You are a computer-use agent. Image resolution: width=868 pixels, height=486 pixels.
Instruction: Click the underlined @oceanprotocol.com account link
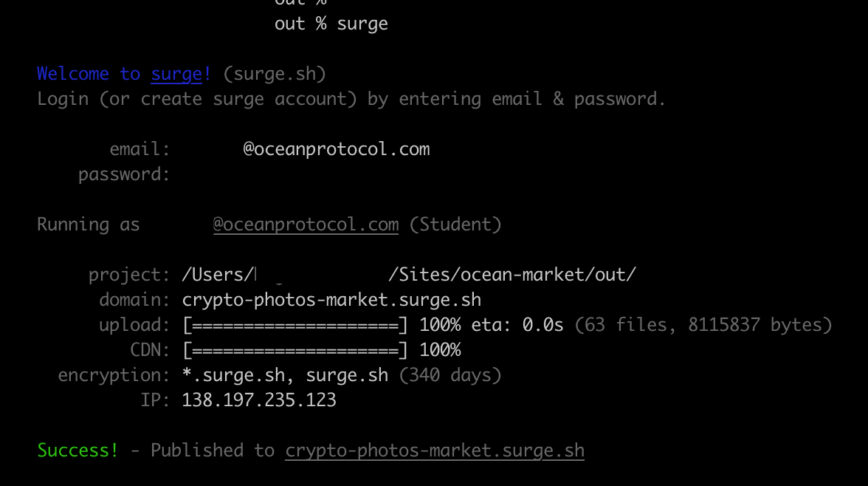(x=306, y=225)
